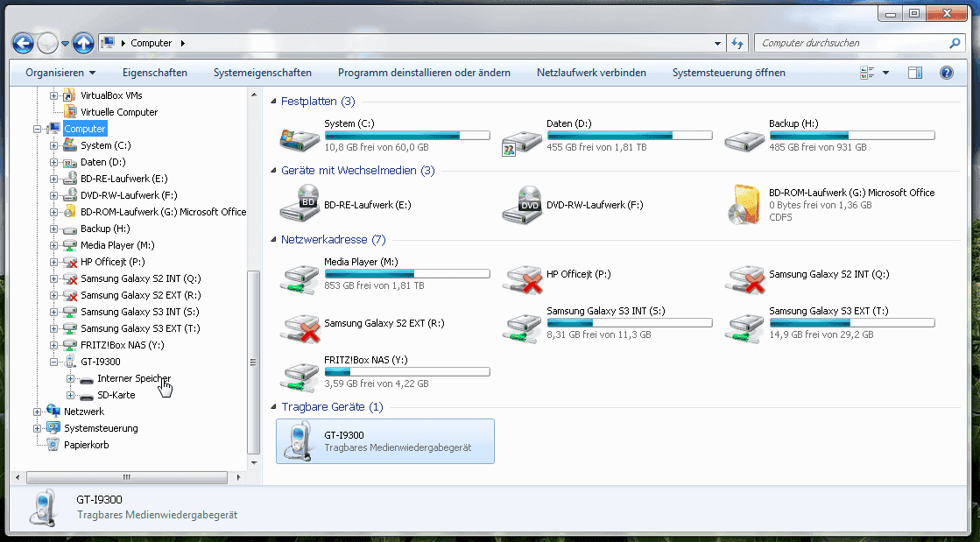Image resolution: width=980 pixels, height=542 pixels.
Task: Click the tree pane vertical scrollbar
Action: [x=254, y=363]
